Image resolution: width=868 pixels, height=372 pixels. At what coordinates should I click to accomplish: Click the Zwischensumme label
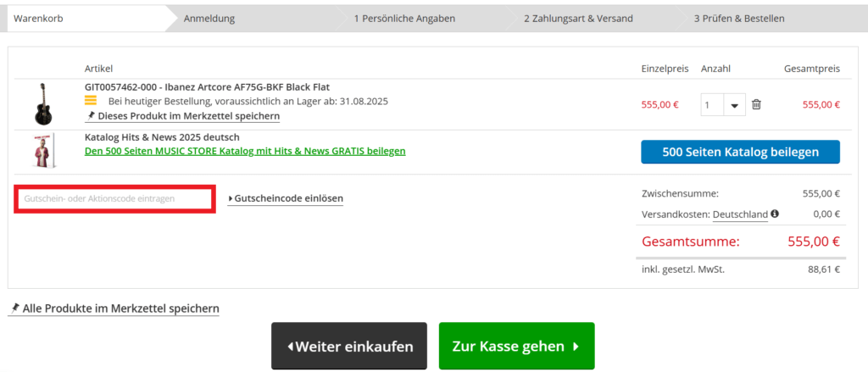pos(680,194)
